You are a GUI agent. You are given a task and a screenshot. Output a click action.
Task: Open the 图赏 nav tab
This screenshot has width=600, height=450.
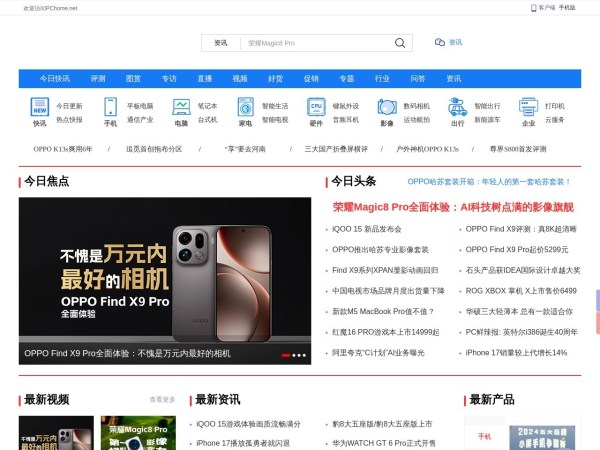pos(133,78)
